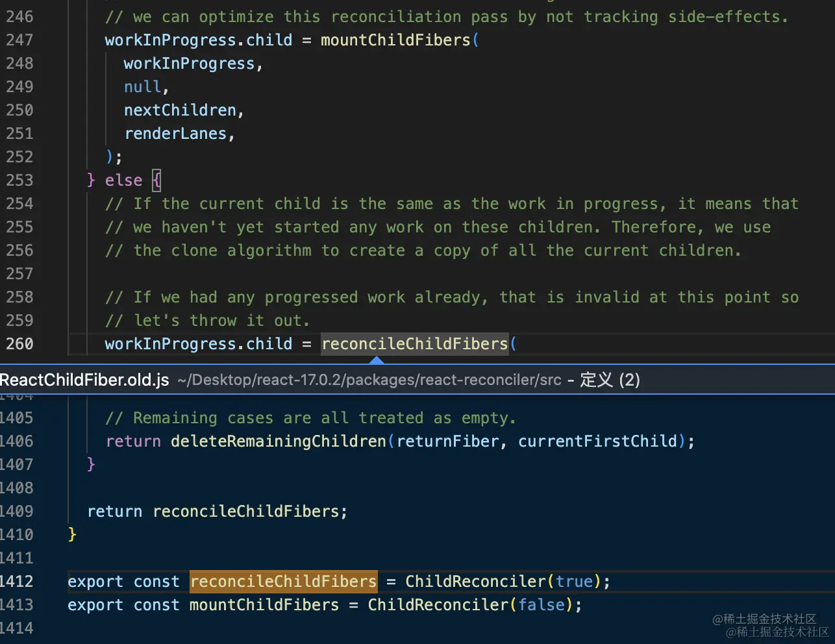Click renderLanes on line 251
The image size is (835, 644).
[175, 134]
